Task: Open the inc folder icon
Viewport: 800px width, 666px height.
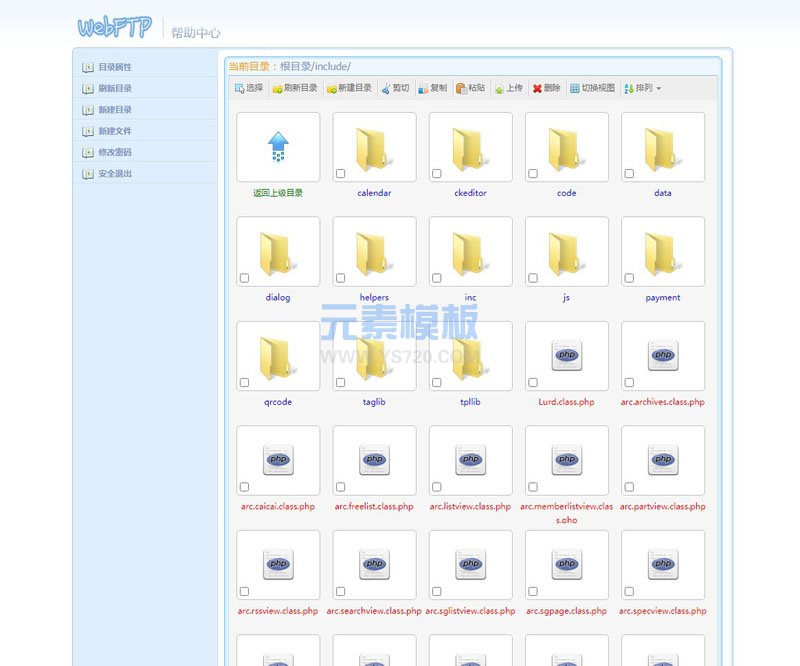Action: tap(470, 254)
